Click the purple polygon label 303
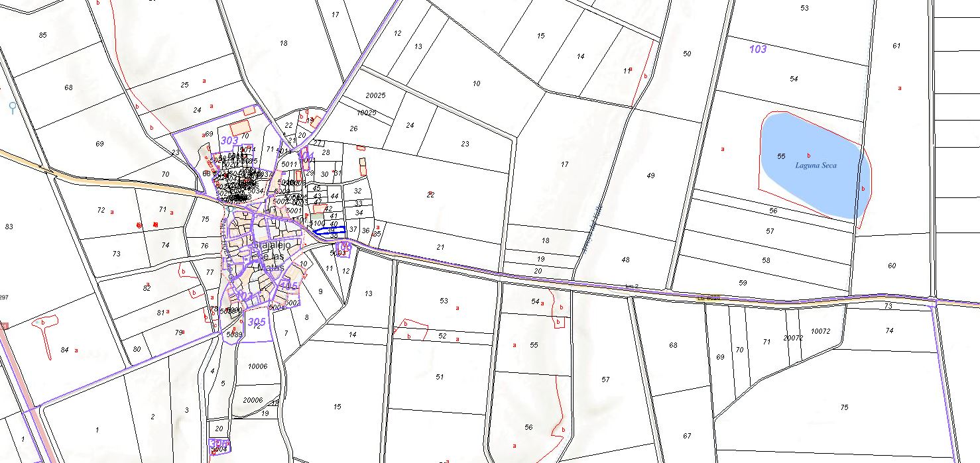This screenshot has width=980, height=463. pyautogui.click(x=229, y=140)
